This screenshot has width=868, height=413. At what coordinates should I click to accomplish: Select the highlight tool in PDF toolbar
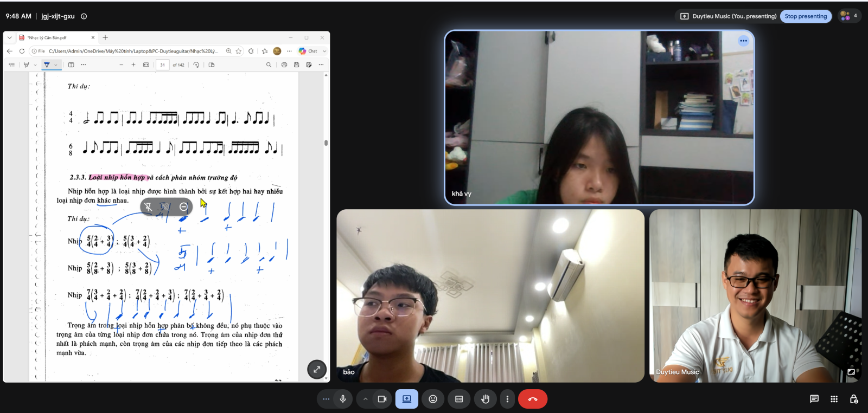[26, 64]
